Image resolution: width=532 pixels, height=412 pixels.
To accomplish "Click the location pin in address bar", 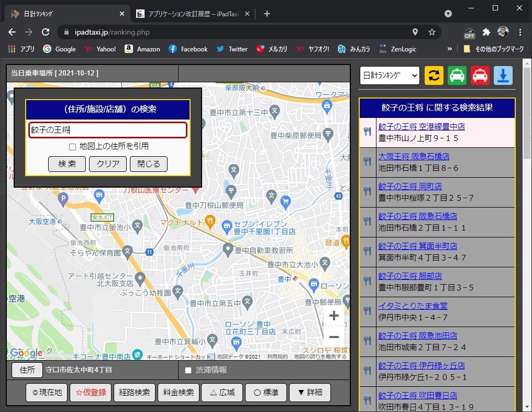I will tap(415, 32).
